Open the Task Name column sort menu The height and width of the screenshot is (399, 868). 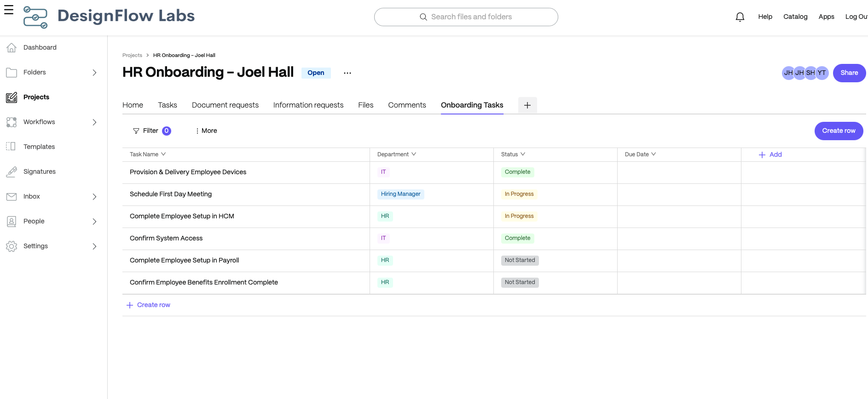tap(163, 154)
